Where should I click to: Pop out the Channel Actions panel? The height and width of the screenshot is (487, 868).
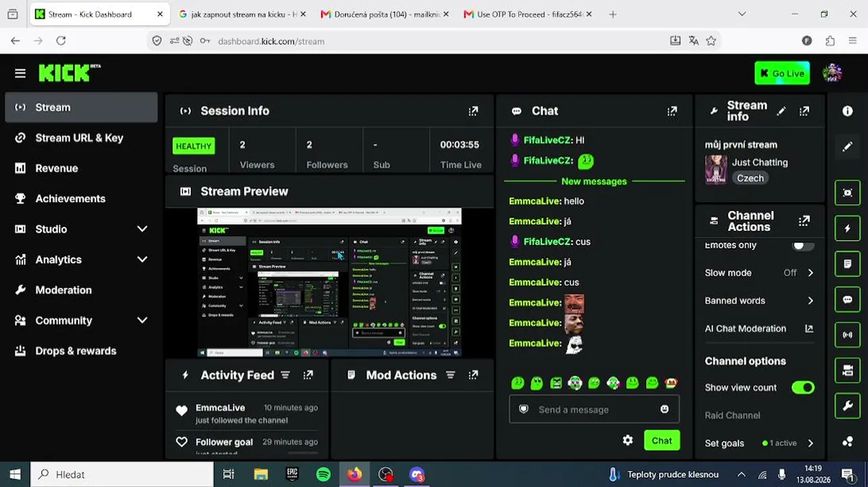click(x=804, y=221)
